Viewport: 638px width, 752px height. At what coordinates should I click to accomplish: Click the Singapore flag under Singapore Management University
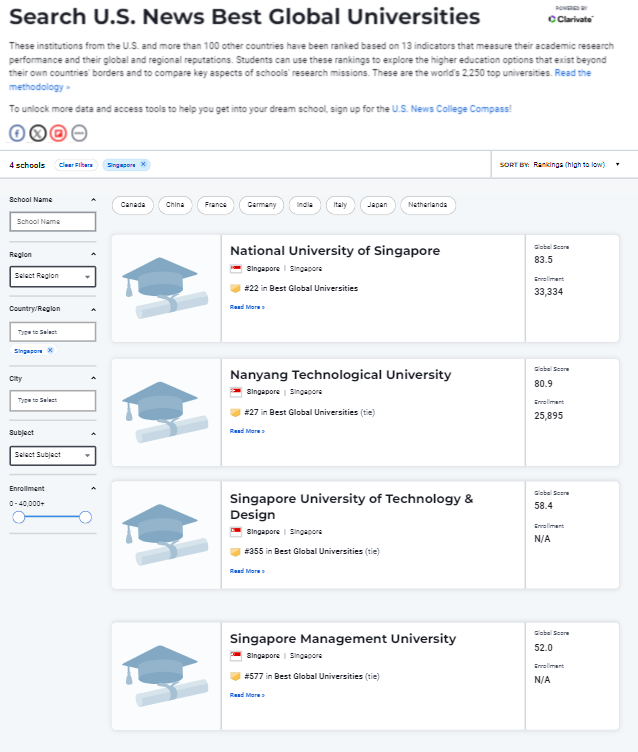(x=236, y=656)
